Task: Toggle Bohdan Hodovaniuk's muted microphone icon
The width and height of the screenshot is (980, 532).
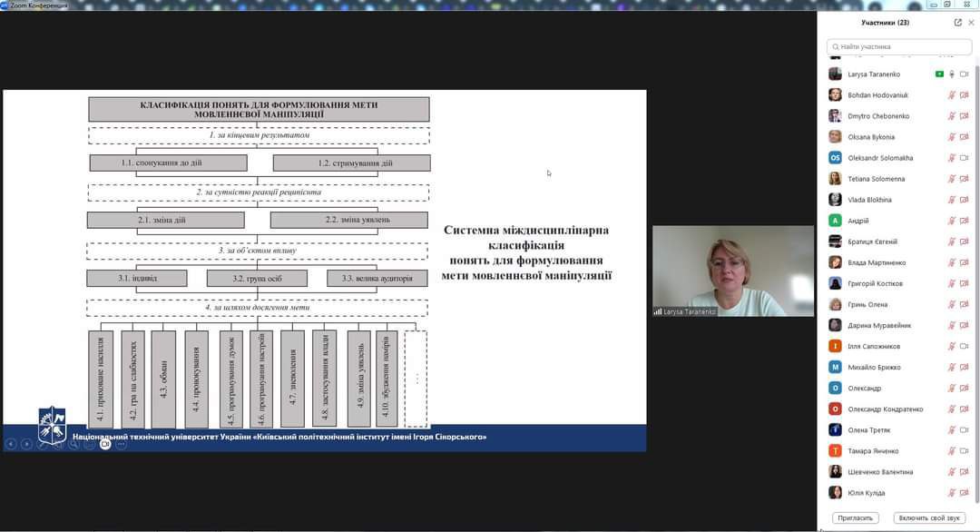Action: coord(952,95)
